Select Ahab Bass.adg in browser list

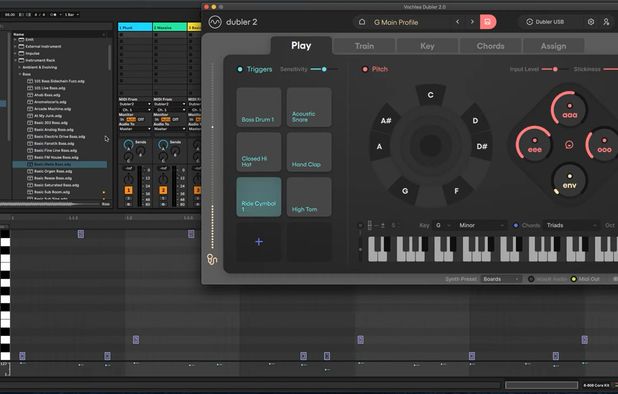point(47,95)
